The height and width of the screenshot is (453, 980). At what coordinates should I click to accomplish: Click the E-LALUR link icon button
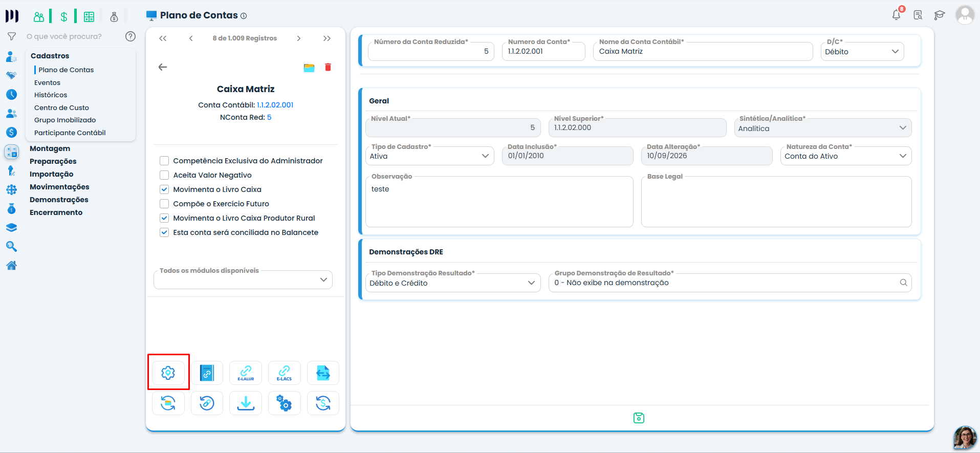point(246,373)
